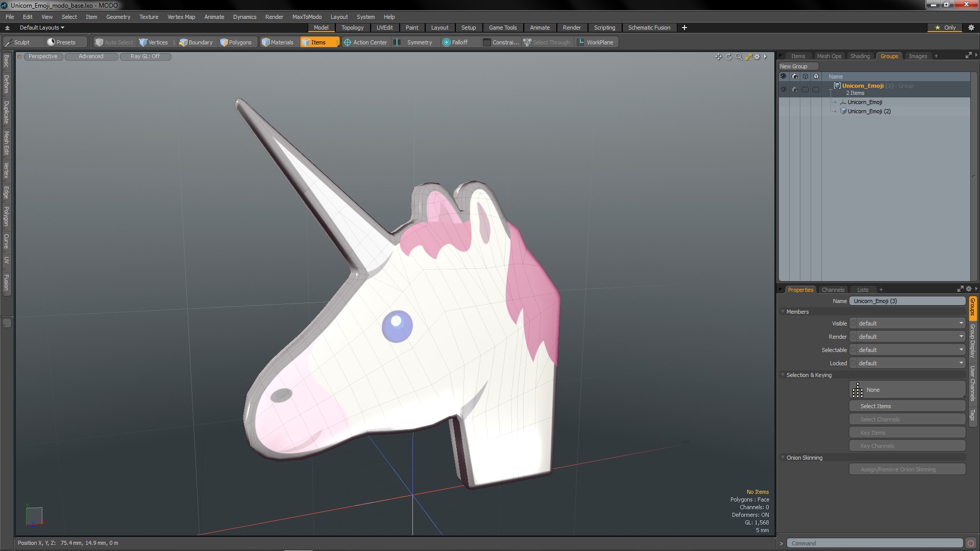Click the camera column header icon
This screenshot has height=551, width=980.
[795, 77]
